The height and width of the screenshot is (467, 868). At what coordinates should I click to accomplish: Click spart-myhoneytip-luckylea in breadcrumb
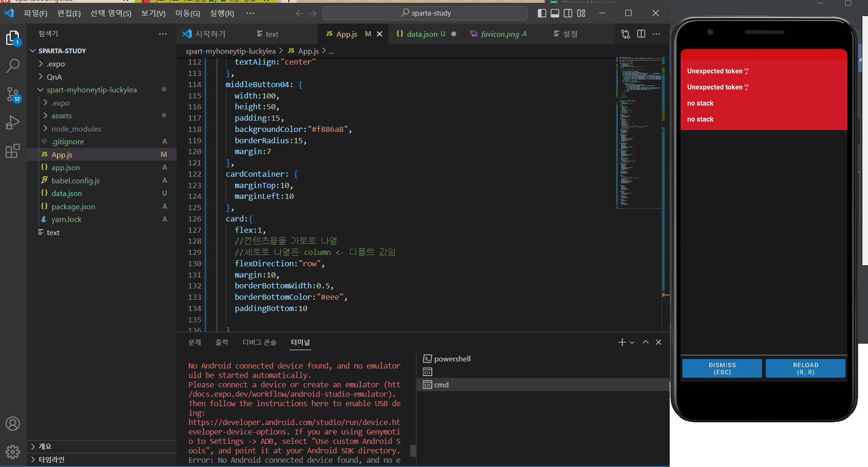click(230, 51)
